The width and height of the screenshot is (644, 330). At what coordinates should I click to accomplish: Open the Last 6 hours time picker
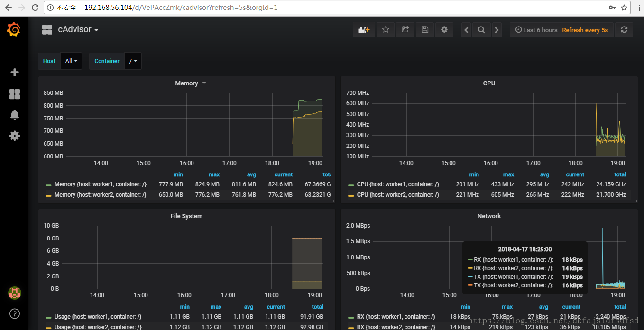[536, 30]
